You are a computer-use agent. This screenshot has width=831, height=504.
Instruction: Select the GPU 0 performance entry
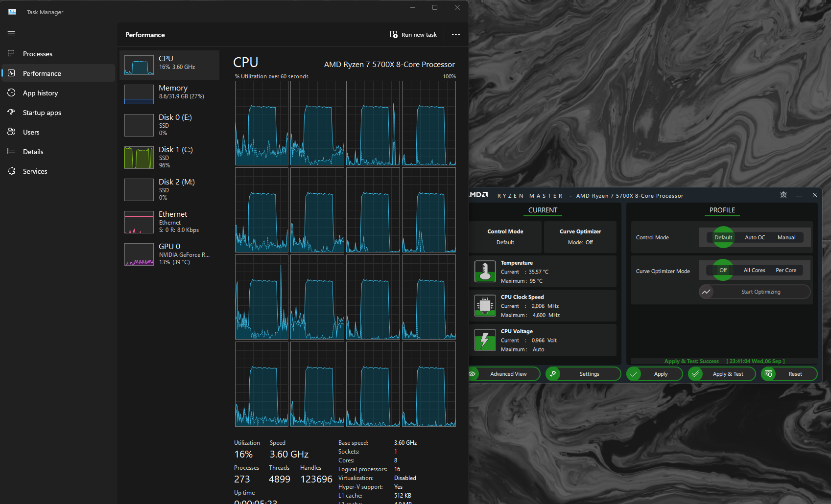pyautogui.click(x=169, y=254)
